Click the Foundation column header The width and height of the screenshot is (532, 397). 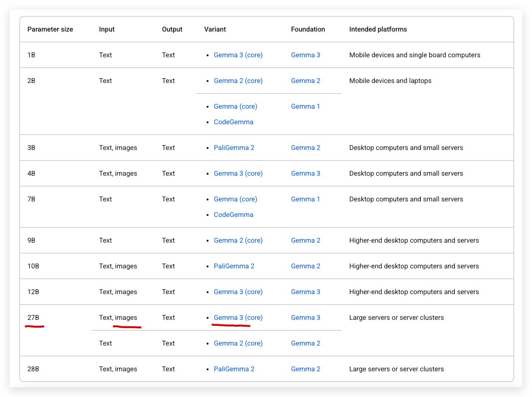[x=308, y=30]
